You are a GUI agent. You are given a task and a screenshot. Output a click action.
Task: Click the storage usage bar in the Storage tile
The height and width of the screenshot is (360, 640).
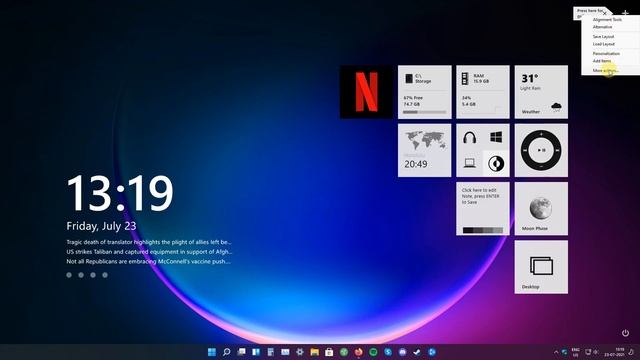pyautogui.click(x=424, y=112)
